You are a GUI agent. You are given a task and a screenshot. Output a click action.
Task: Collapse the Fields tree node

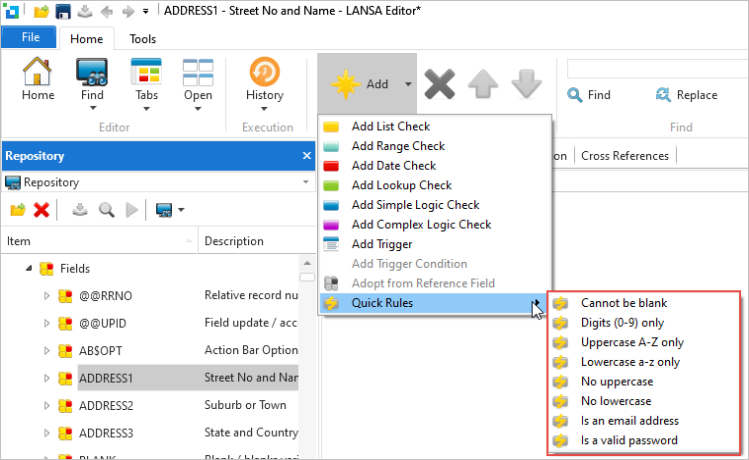tap(29, 268)
